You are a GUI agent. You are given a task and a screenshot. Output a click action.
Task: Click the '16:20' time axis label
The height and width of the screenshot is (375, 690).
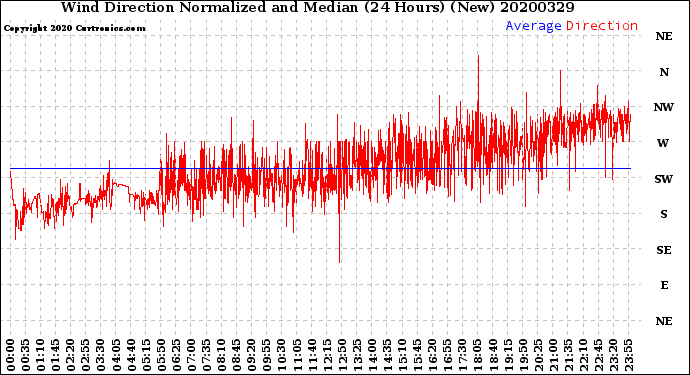click(x=432, y=355)
